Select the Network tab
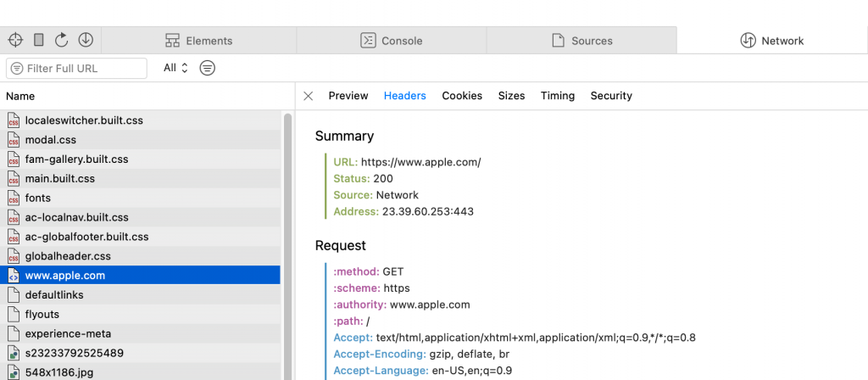 coord(771,41)
